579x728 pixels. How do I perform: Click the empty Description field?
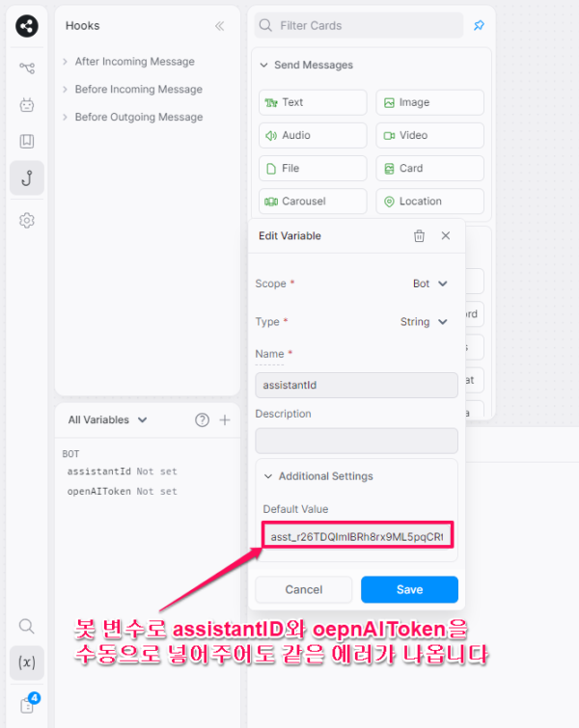click(x=356, y=441)
